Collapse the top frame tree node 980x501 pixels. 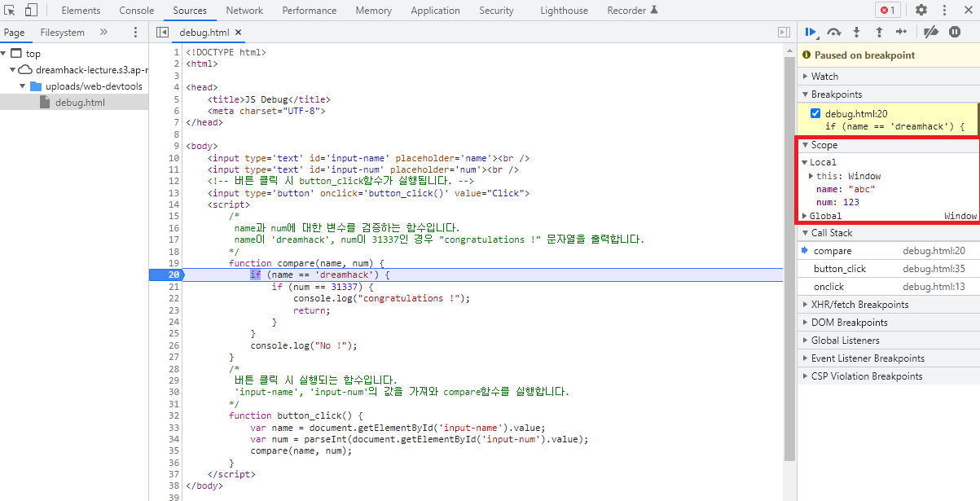(4, 54)
